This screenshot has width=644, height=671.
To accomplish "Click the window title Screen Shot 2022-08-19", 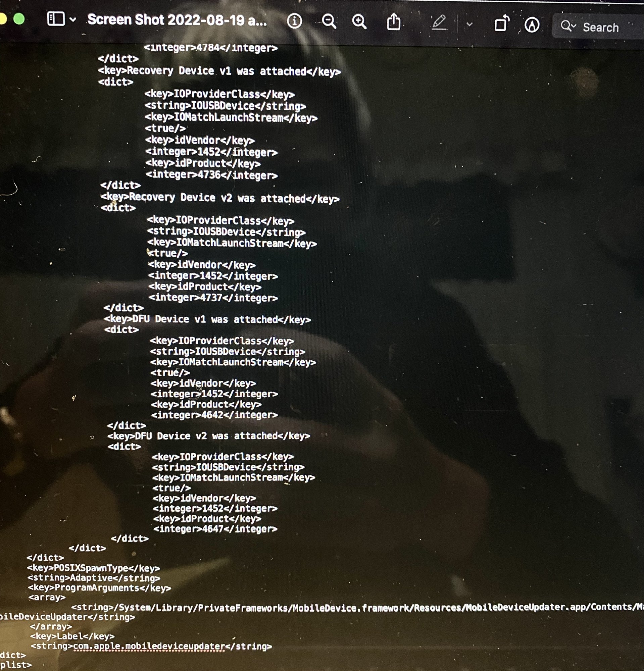I will coord(177,20).
